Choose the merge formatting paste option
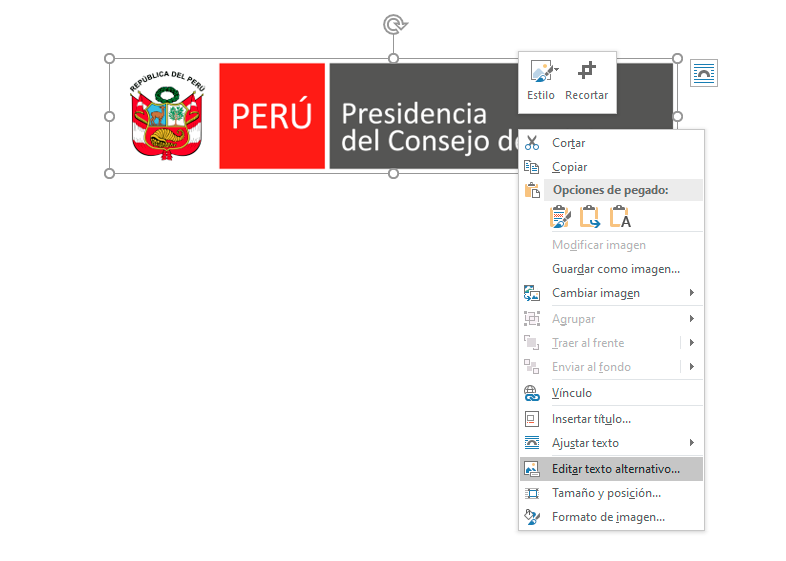Viewport: 786px width, 561px height. (x=590, y=216)
